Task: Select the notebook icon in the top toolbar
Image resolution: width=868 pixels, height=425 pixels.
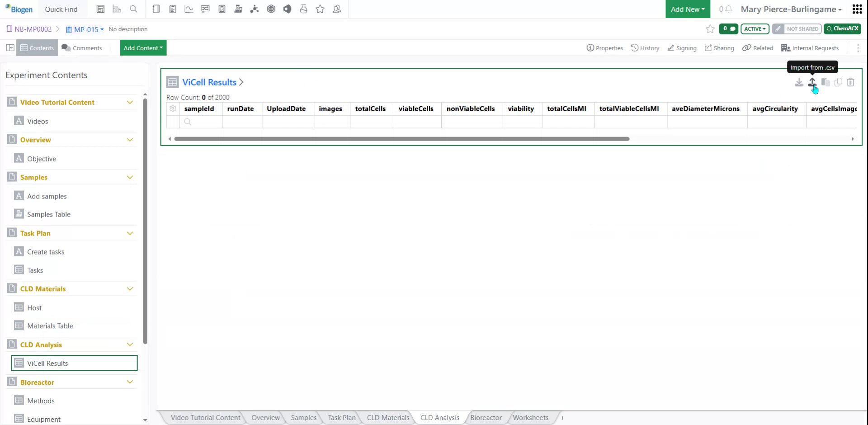Action: coord(156,9)
